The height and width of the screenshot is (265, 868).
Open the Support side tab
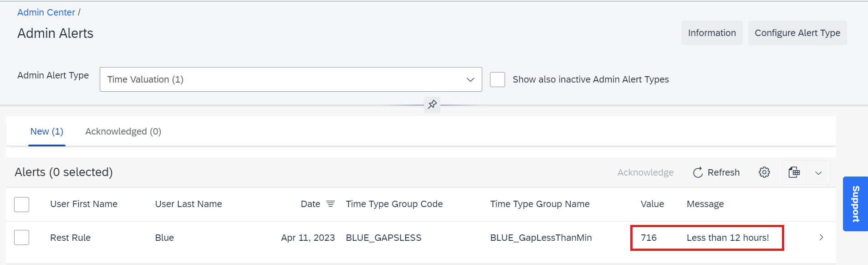(855, 204)
